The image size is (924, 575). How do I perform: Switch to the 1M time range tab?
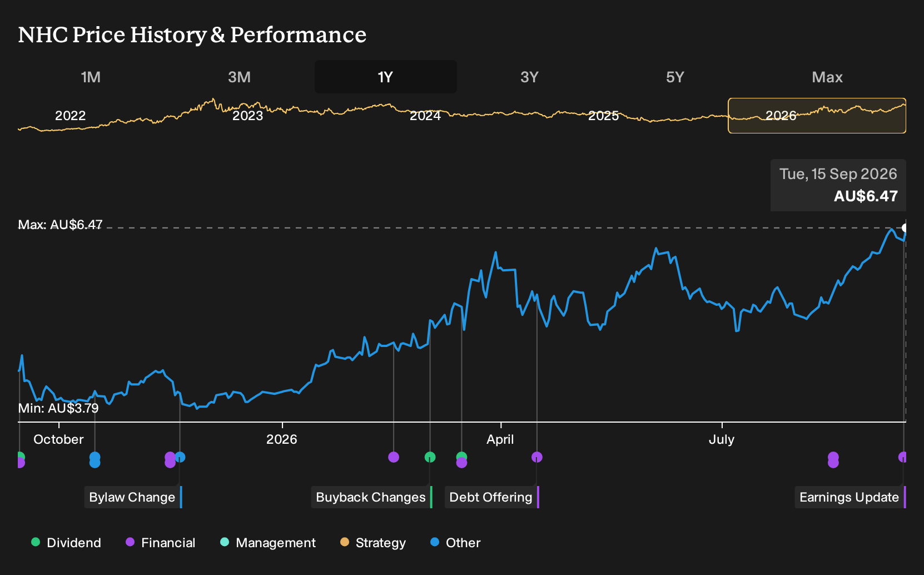(91, 77)
